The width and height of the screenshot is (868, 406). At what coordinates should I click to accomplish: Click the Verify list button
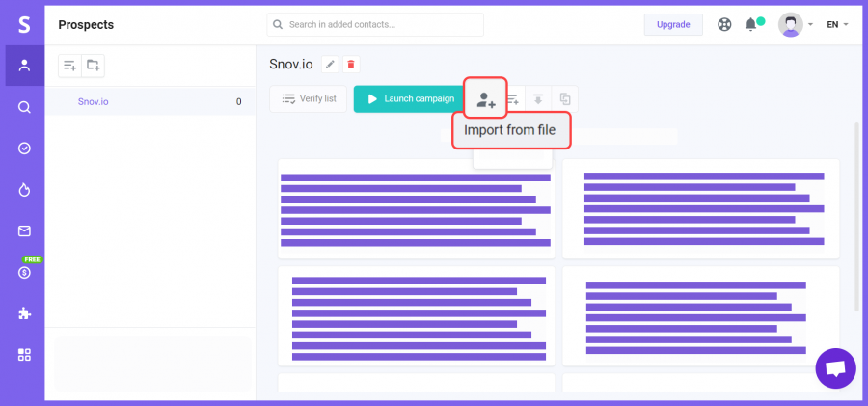coord(309,99)
